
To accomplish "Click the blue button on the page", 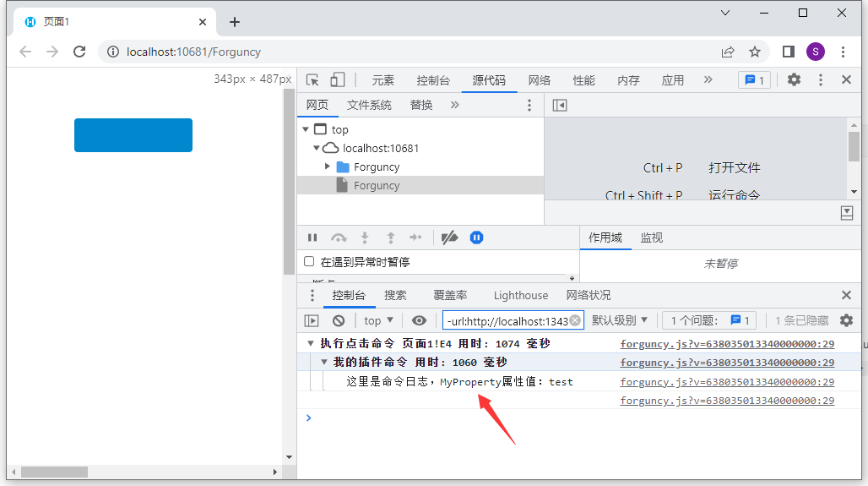I will 133,135.
